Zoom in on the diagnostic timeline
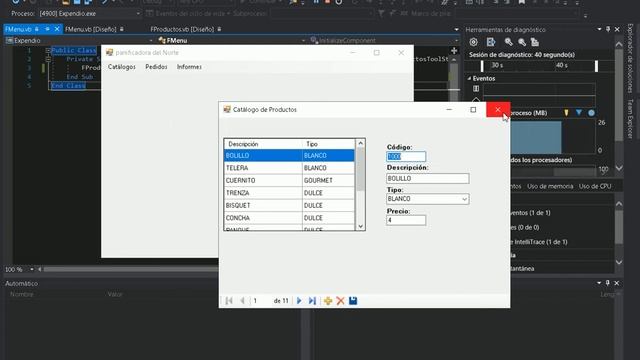The width and height of the screenshot is (640, 360). (x=508, y=42)
